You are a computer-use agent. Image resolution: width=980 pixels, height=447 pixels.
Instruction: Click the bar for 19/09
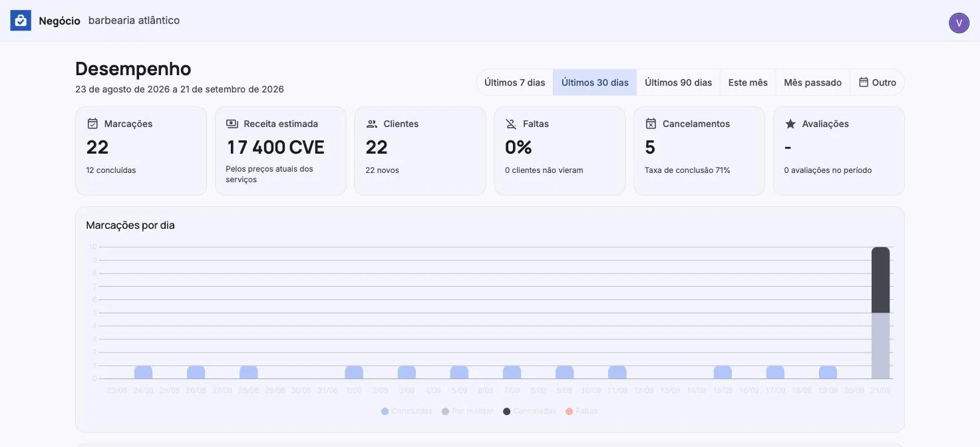(828, 372)
